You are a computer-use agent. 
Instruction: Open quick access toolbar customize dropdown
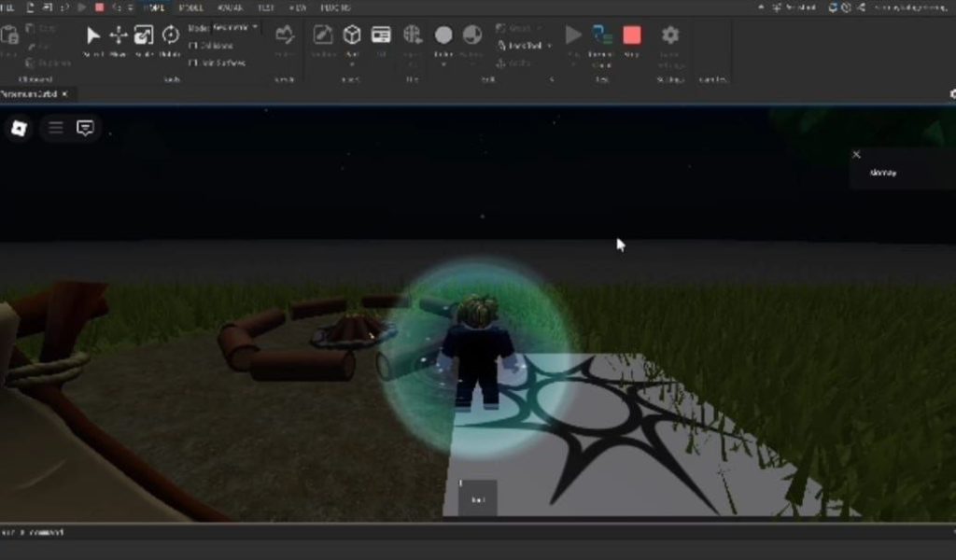[130, 7]
